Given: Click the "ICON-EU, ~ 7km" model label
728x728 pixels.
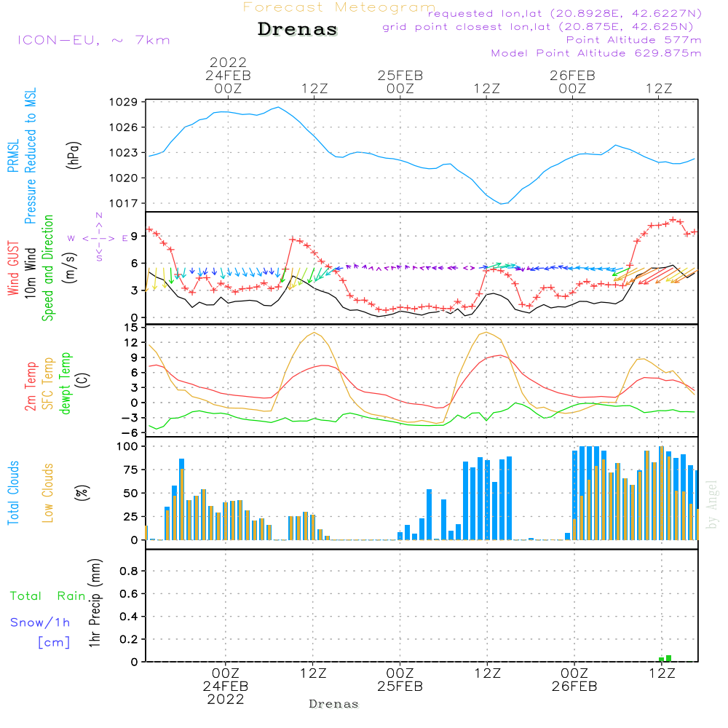Looking at the screenshot, I should tap(94, 40).
